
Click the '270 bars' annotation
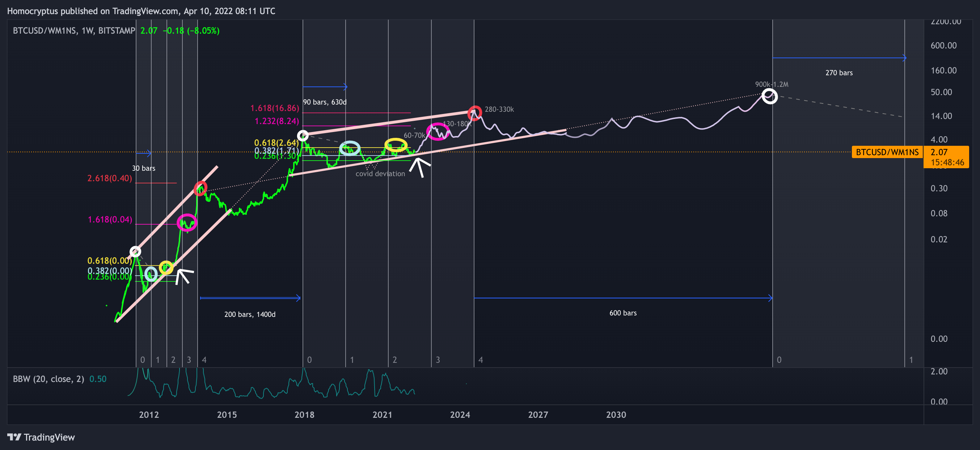[839, 73]
